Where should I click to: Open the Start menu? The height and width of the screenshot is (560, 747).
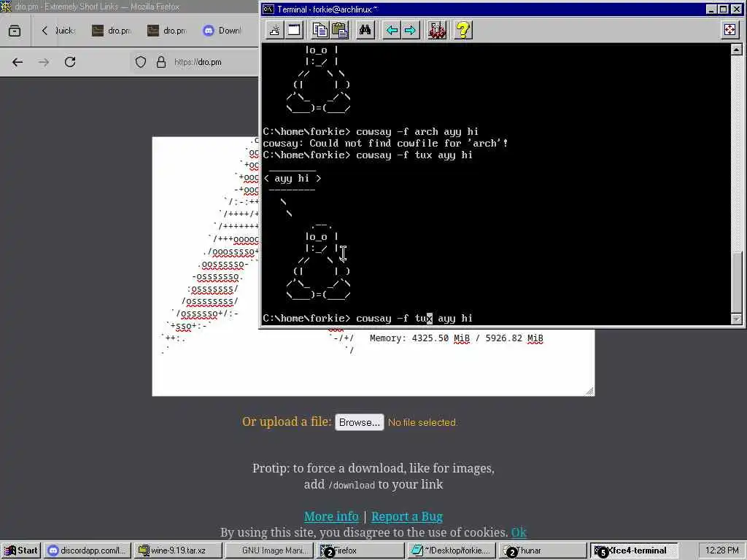21,551
